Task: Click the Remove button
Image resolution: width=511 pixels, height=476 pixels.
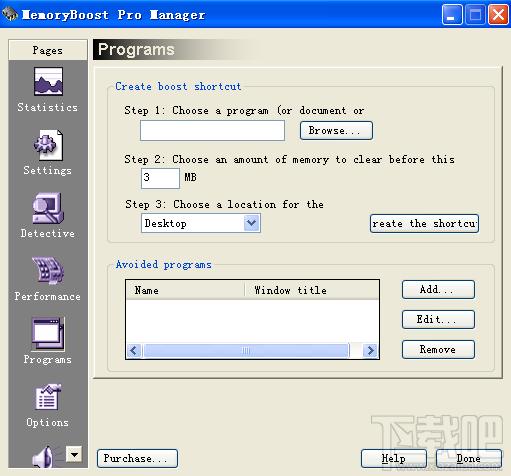Action: 438,349
